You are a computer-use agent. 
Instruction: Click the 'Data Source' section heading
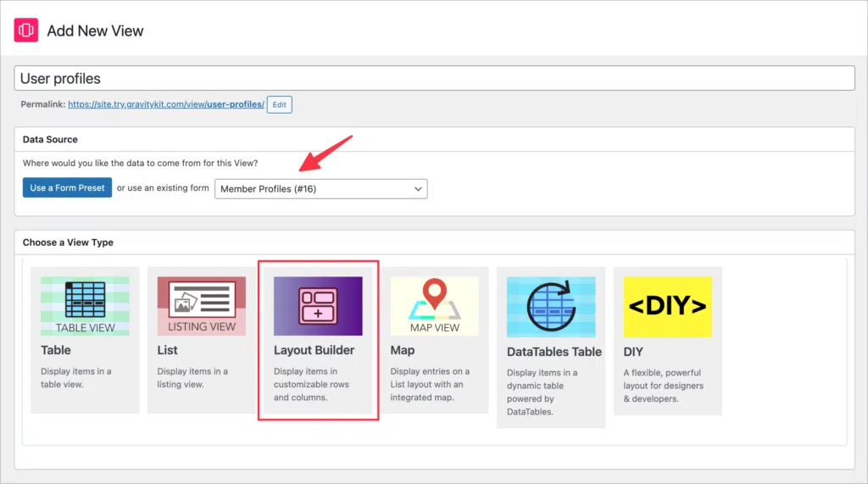pyautogui.click(x=50, y=140)
